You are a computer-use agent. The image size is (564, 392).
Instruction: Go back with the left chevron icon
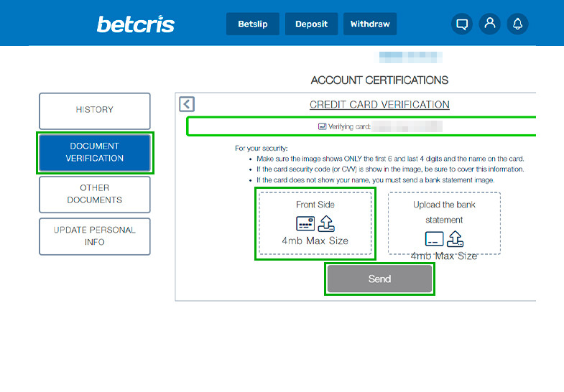point(187,104)
